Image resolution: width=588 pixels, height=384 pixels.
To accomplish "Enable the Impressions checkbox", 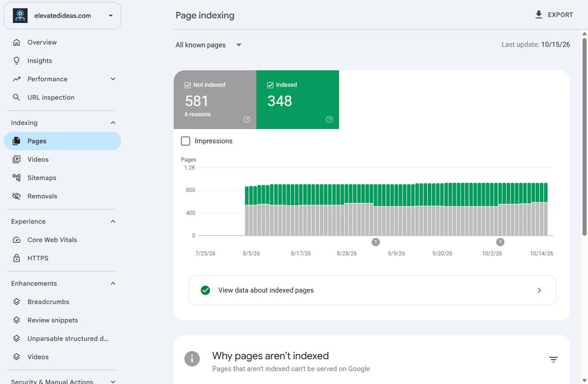I will (185, 141).
